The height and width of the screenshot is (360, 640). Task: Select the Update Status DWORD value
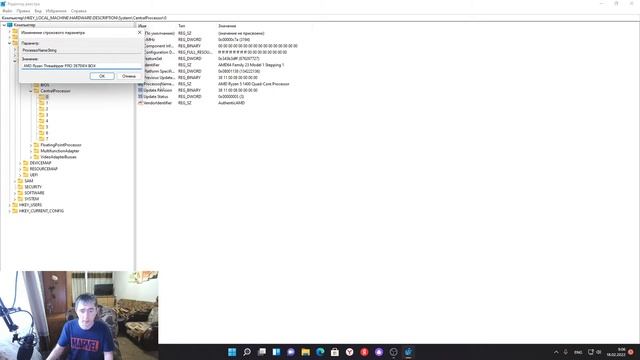[153, 97]
